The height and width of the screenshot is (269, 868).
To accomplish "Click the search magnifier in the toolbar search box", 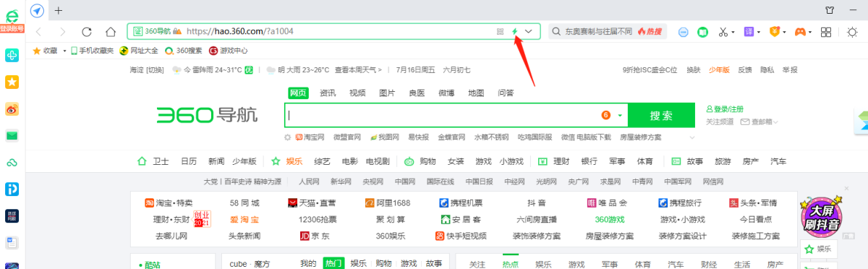I will [x=556, y=32].
